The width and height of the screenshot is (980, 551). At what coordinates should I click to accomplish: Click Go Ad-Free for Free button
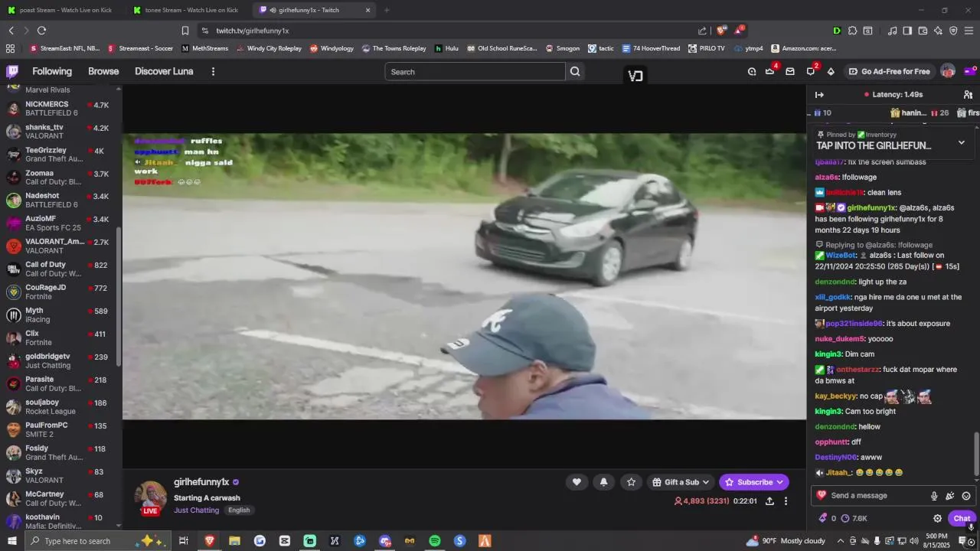(x=889, y=71)
